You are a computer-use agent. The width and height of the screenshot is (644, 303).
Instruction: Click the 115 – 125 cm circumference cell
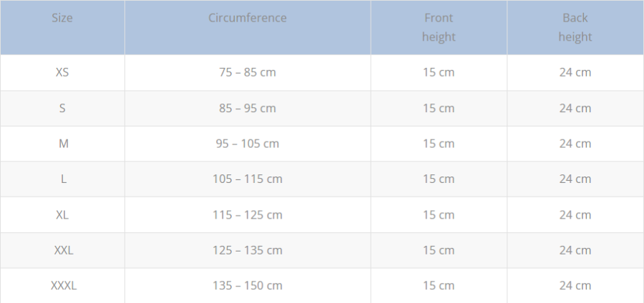tap(248, 215)
